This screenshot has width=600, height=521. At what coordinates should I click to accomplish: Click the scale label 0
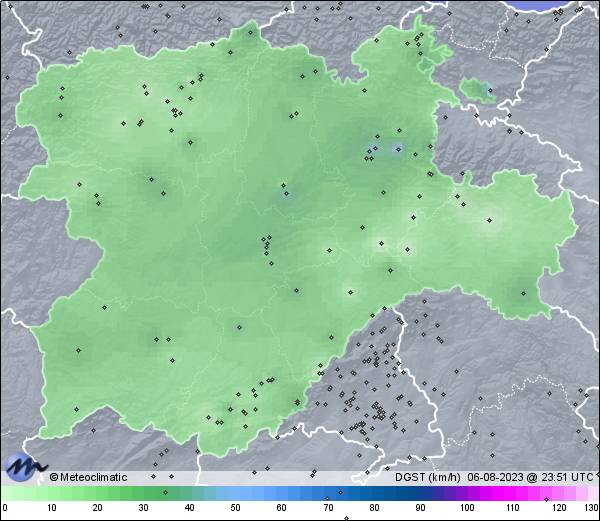5,508
